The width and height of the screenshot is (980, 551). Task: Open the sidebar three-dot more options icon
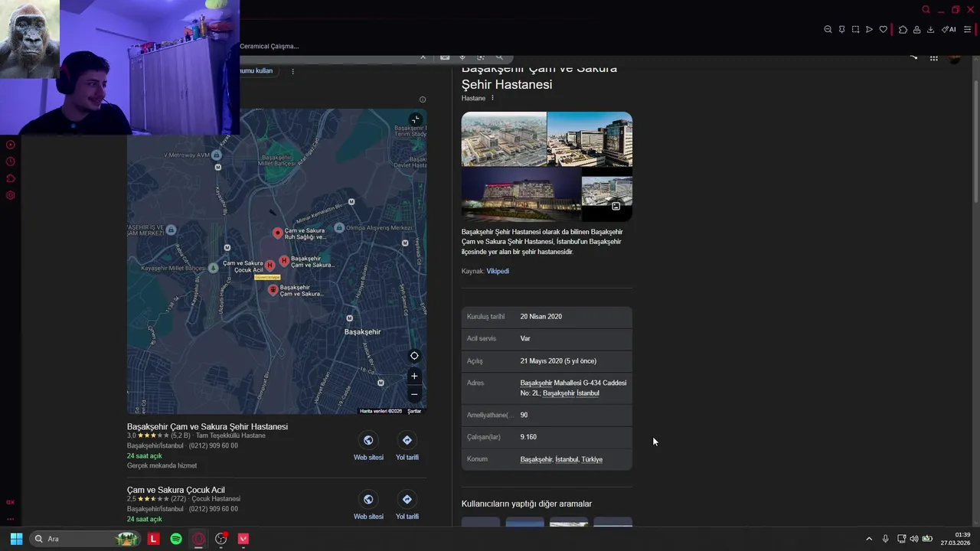coord(10,518)
